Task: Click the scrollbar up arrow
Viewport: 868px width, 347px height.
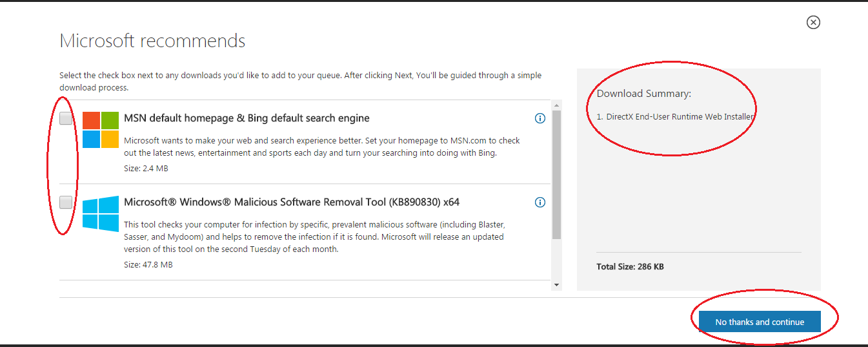Action: coord(556,105)
